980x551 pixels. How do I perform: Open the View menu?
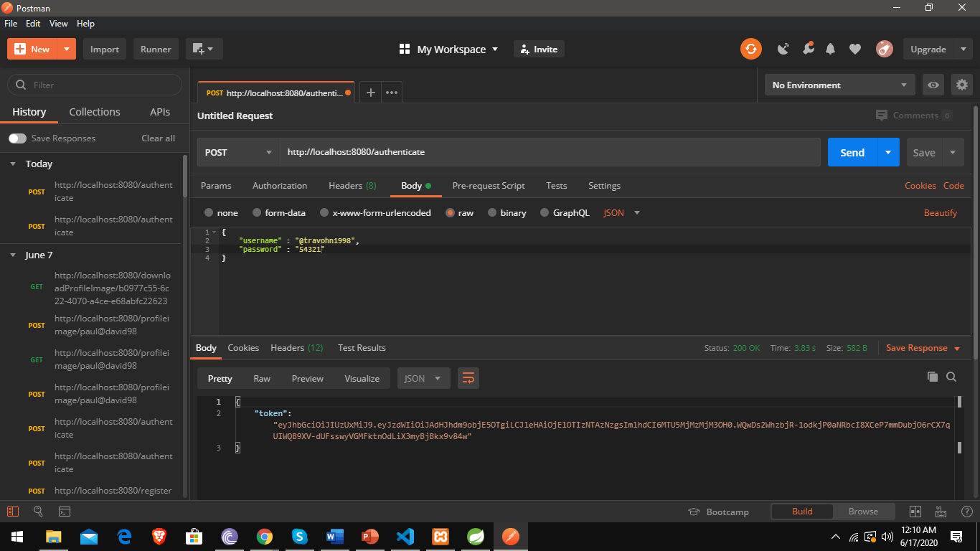tap(58, 24)
